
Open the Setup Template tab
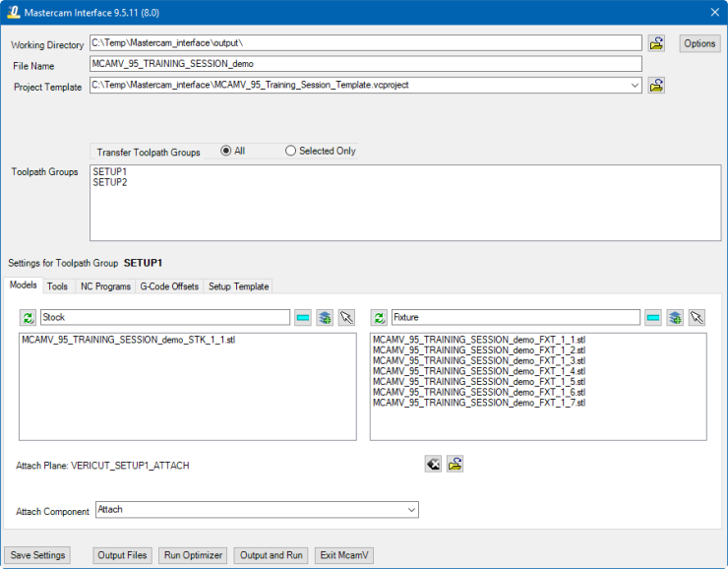(x=239, y=286)
